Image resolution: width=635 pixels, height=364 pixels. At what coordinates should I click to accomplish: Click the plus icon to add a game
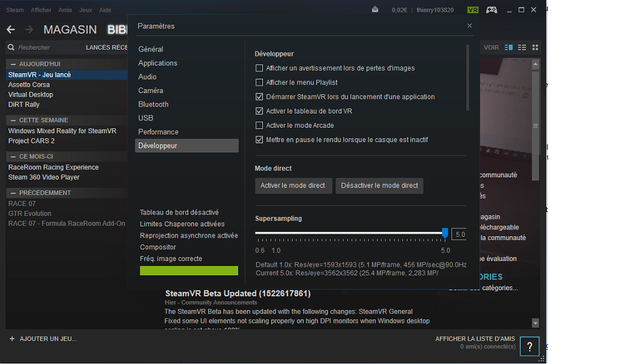click(x=12, y=339)
